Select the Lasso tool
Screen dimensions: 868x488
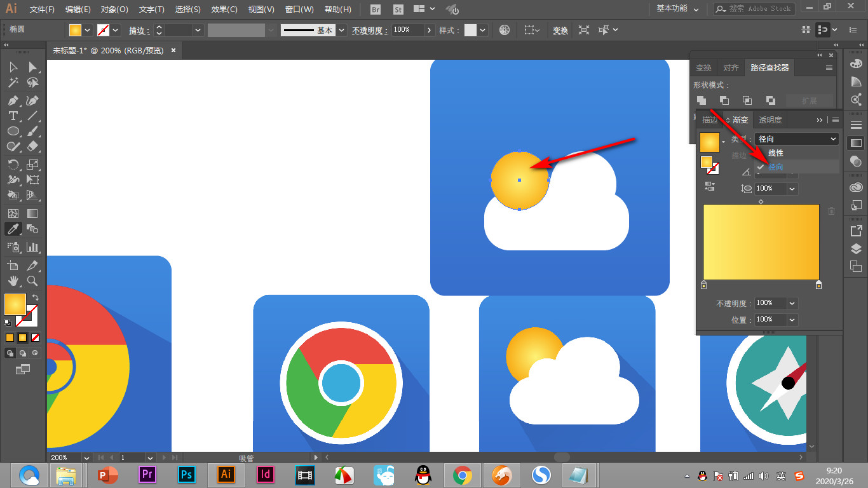pos(32,83)
